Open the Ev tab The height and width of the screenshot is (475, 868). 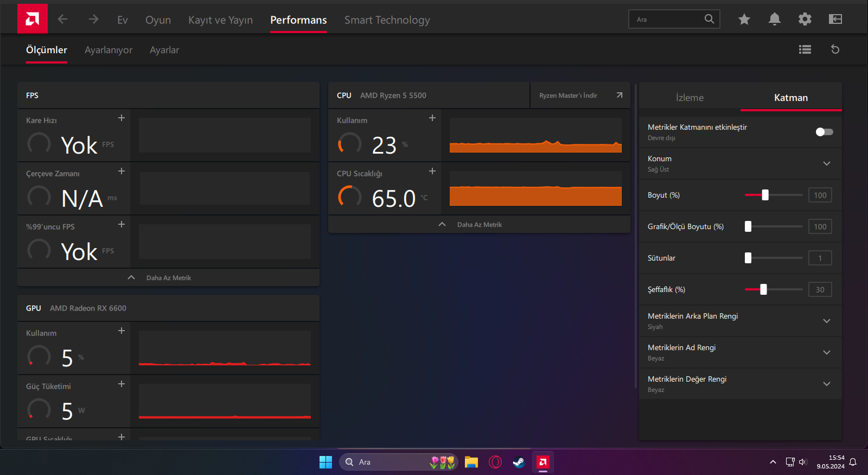pos(123,20)
